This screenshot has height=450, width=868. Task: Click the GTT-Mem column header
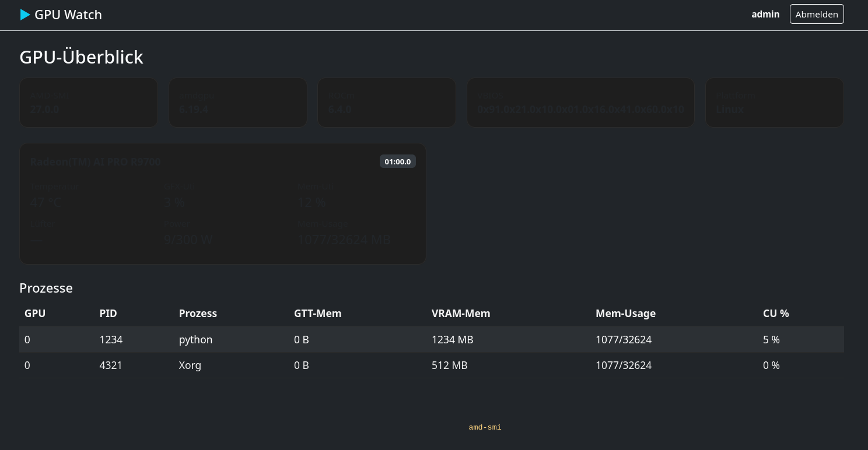[x=318, y=314]
